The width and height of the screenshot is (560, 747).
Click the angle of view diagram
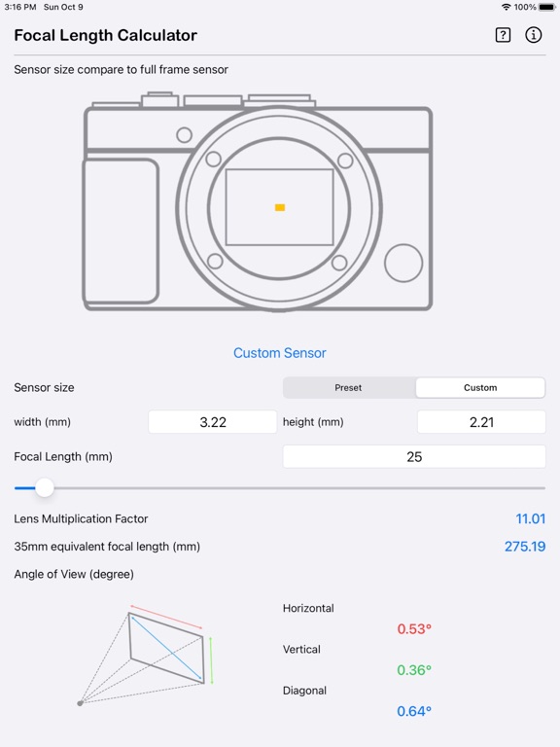pyautogui.click(x=145, y=656)
